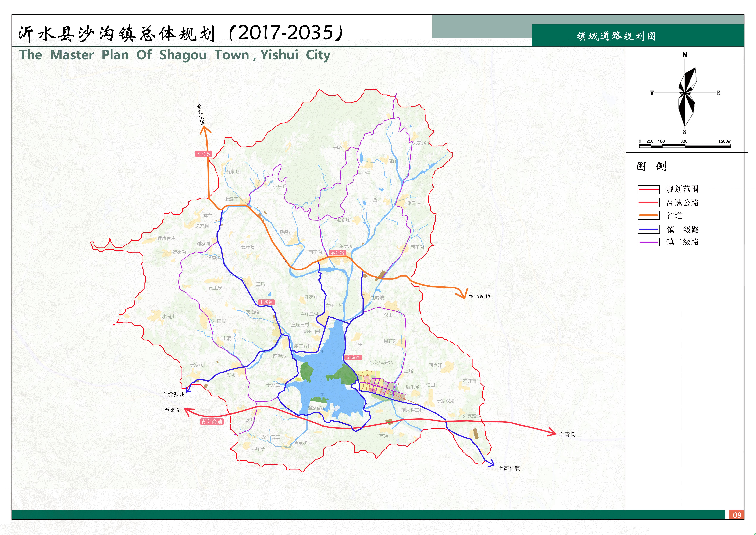Select the purple 镇二级路 legend swatch

(x=648, y=242)
